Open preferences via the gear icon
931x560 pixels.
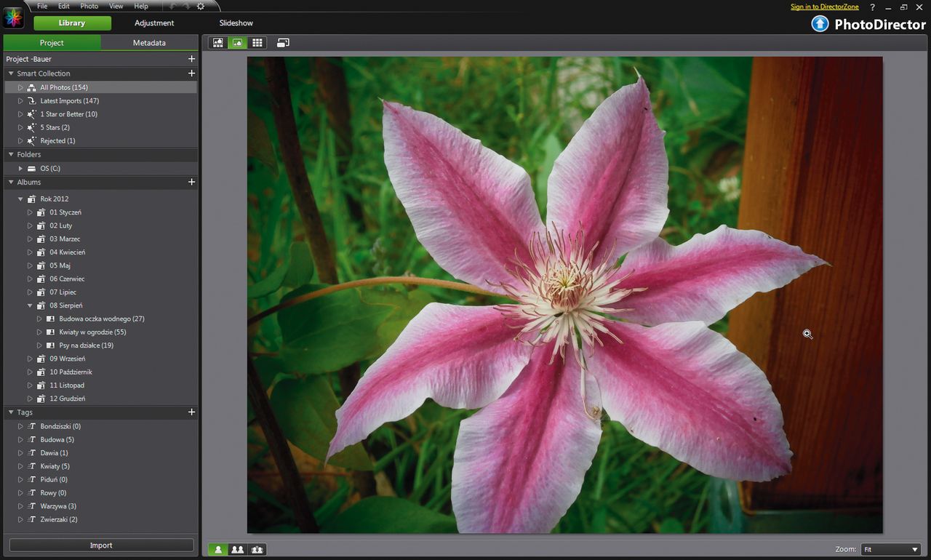click(201, 6)
